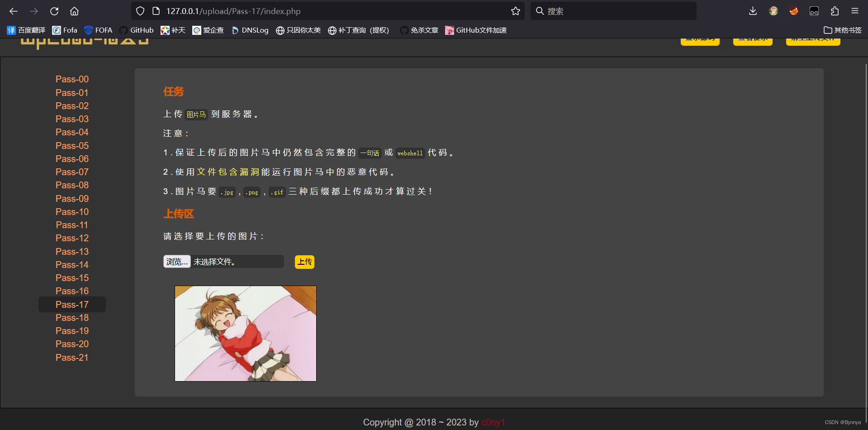Click the 图片马 highlighted code tag
Screen dimensions: 868x430
(x=196, y=115)
